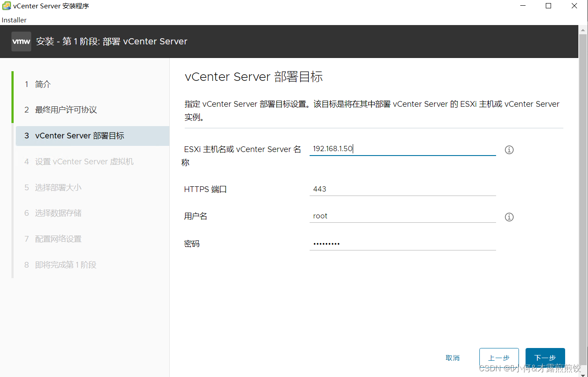This screenshot has width=588, height=377.
Task: Click the ESXi host name field with 192.168.1.50
Action: [403, 149]
